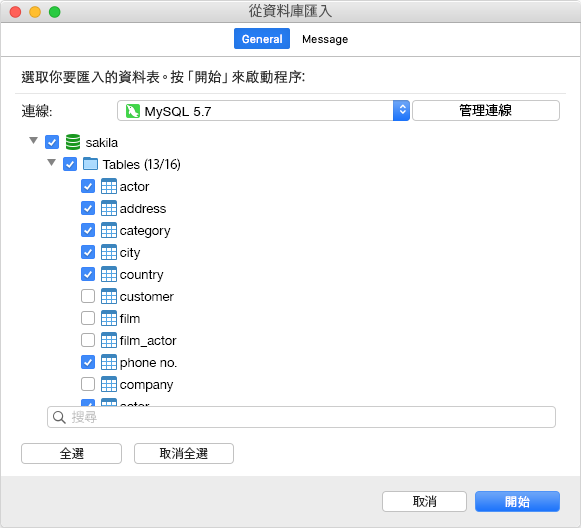
Task: Check the film table checkbox
Action: (88, 318)
